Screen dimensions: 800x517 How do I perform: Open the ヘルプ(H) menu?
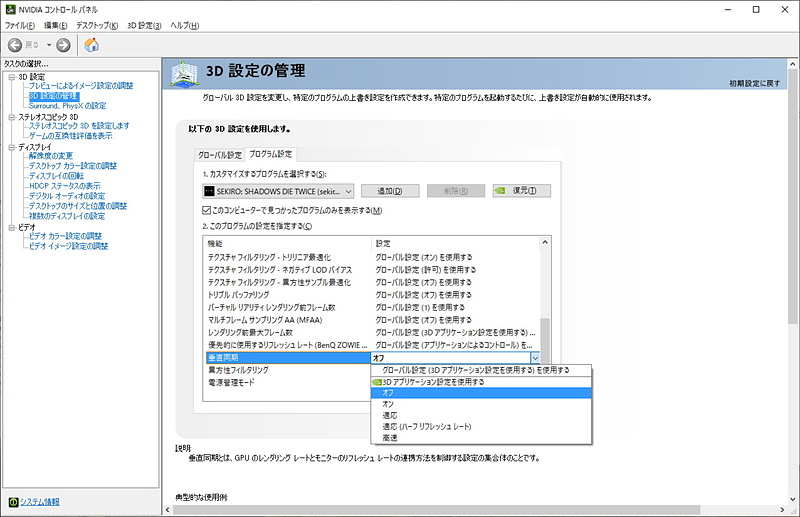click(185, 26)
